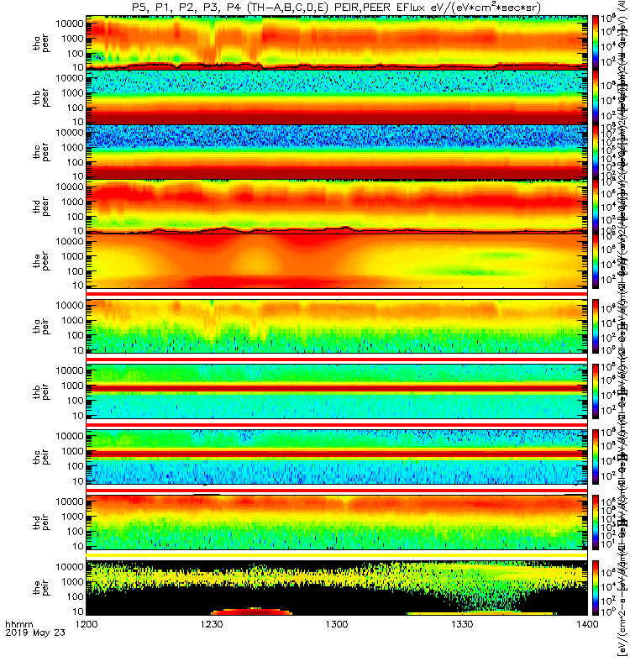
Task: Select the 'thd peer' panel label
Action: (x=41, y=207)
